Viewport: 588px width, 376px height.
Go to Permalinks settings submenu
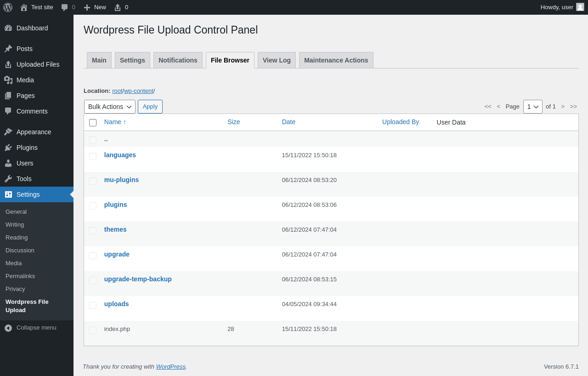20,276
